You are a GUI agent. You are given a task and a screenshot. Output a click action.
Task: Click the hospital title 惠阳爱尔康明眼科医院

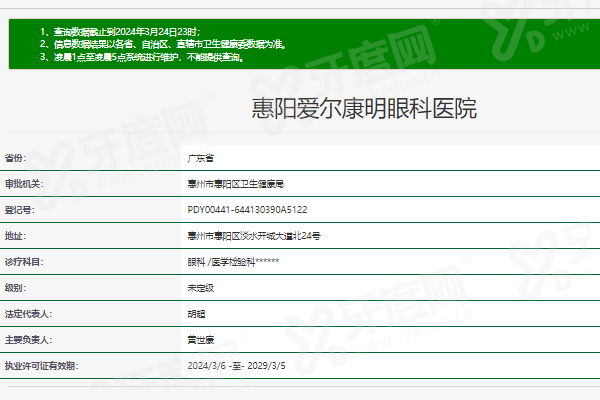pyautogui.click(x=364, y=108)
